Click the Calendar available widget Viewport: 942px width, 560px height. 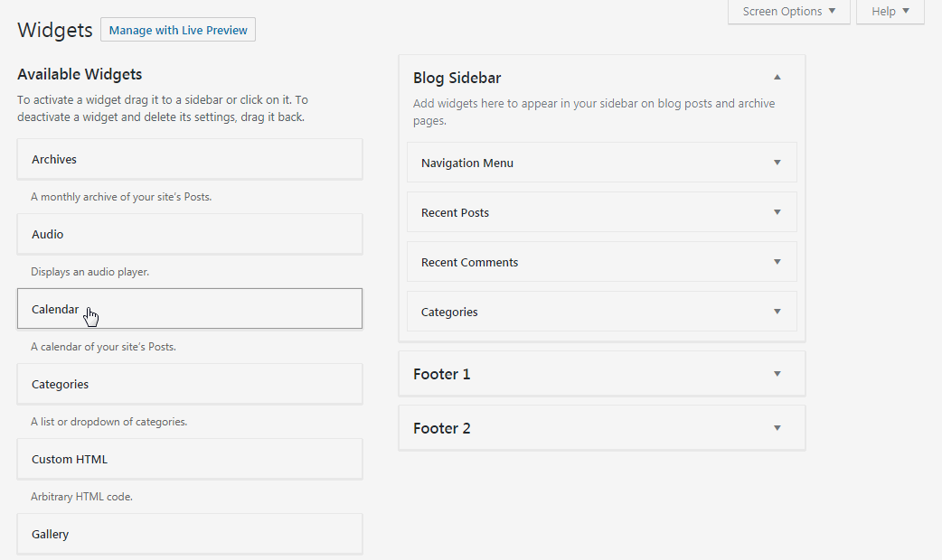(x=190, y=309)
